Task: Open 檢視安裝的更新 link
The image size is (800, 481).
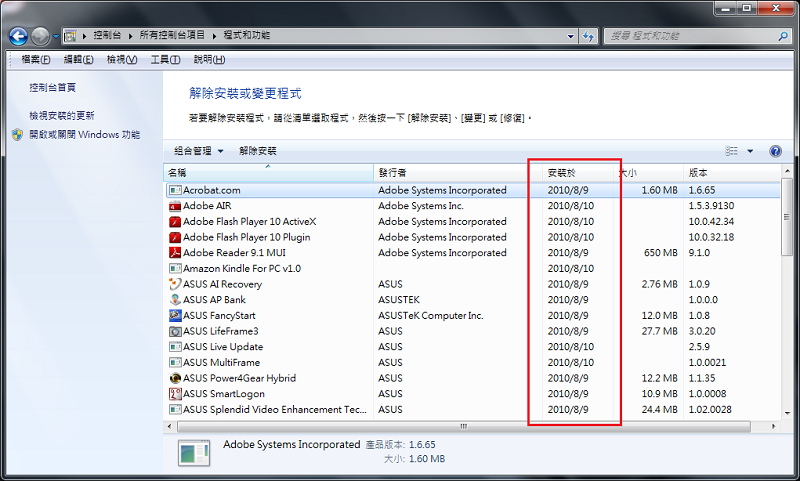Action: coord(62,116)
